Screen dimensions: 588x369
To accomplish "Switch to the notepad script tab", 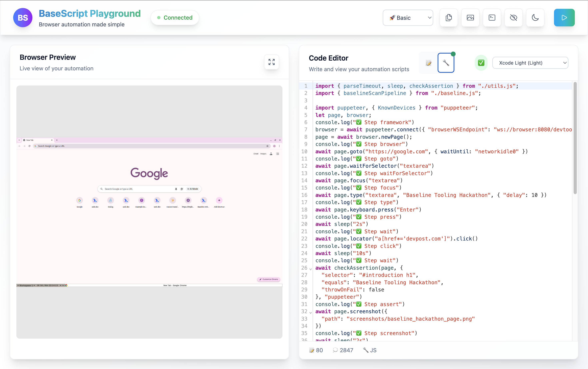I will click(x=428, y=63).
